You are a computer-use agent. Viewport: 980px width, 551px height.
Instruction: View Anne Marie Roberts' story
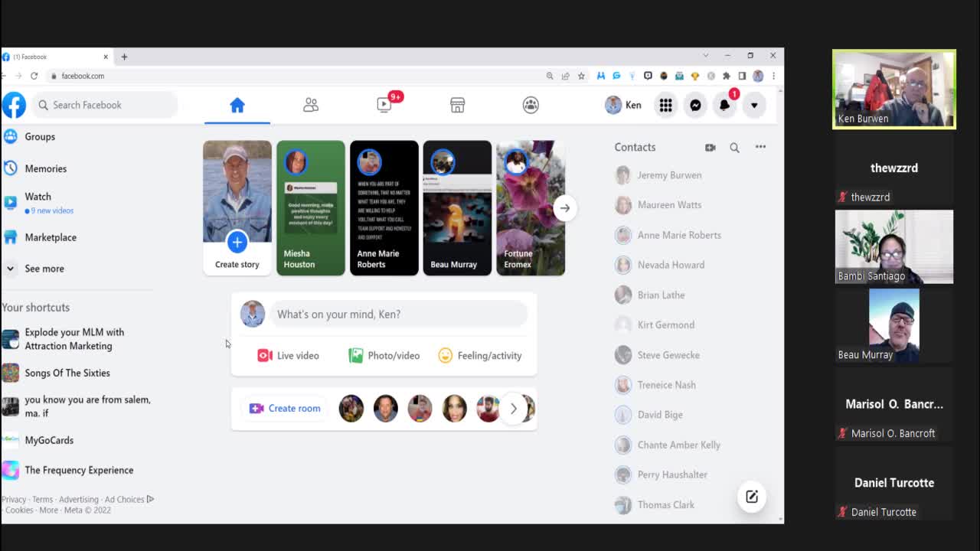click(x=384, y=208)
